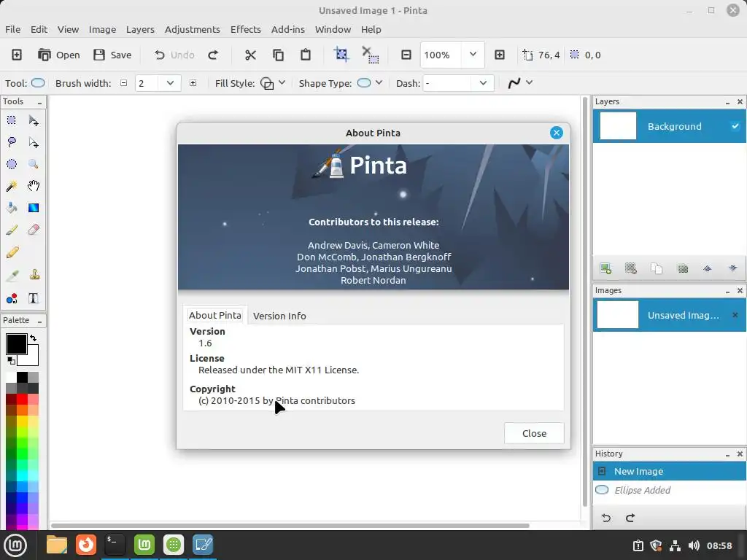Click Duplicate Layer icon in Layers panel

(x=657, y=268)
